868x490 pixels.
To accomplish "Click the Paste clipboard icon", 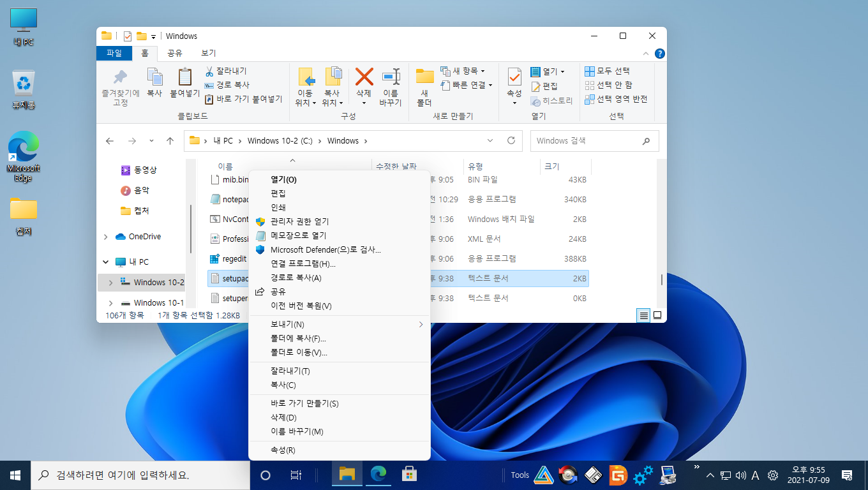I will 184,77.
